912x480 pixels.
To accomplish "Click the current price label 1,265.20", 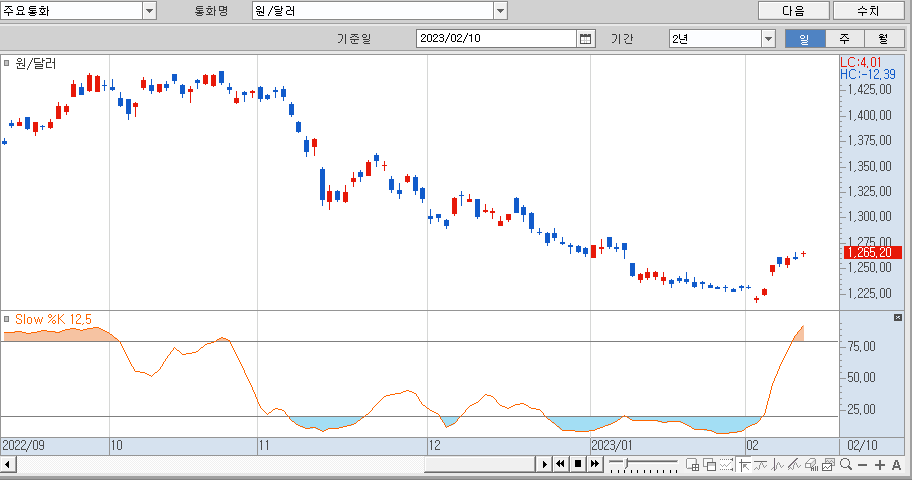I will [872, 253].
